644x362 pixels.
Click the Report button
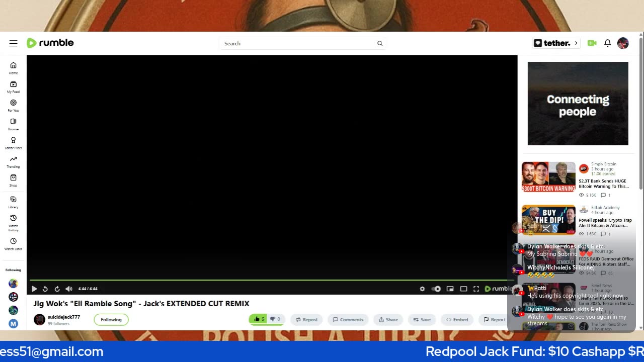[x=494, y=319]
